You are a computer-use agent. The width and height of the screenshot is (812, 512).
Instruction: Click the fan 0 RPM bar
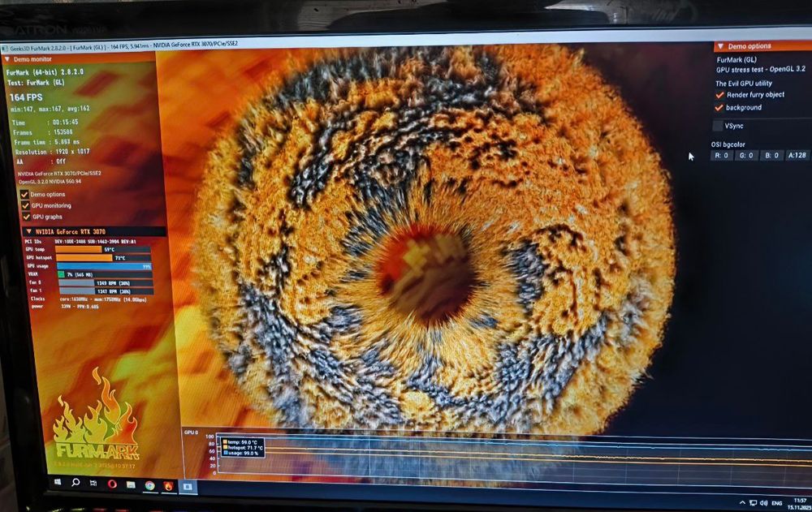(106, 282)
